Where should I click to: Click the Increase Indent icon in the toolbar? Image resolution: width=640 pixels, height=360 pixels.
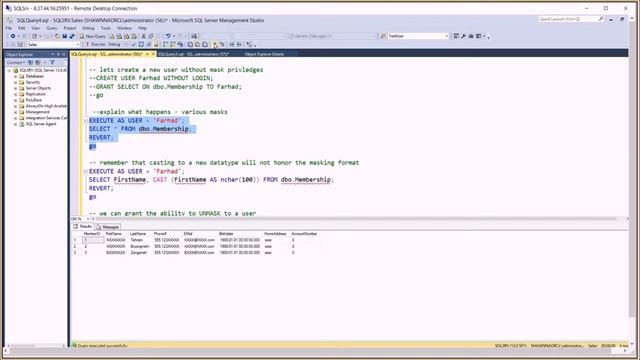pyautogui.click(x=239, y=44)
